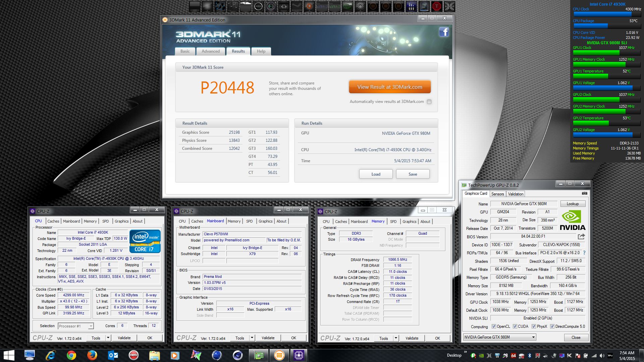Click View Result at 3DMark.com button

(x=390, y=87)
